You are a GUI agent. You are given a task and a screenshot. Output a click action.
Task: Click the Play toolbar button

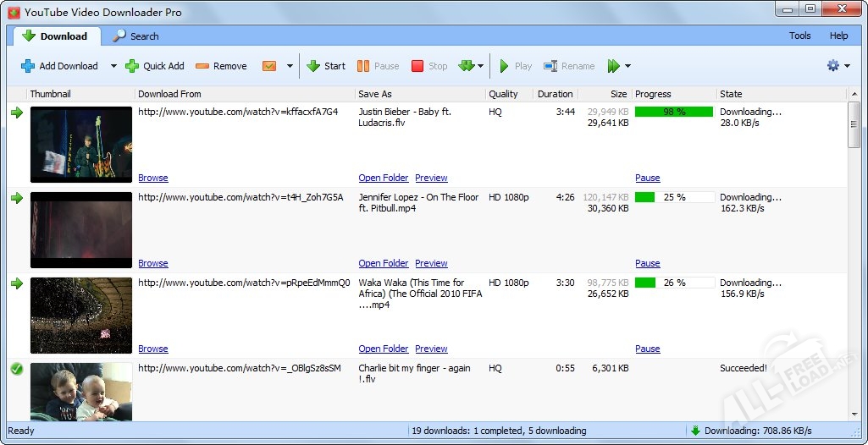coord(515,66)
